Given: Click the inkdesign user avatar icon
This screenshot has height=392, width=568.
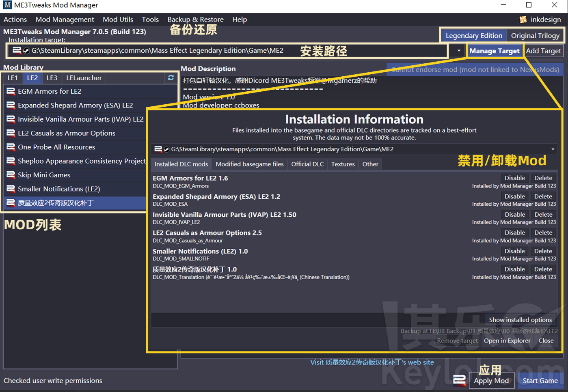Looking at the screenshot, I should (523, 19).
